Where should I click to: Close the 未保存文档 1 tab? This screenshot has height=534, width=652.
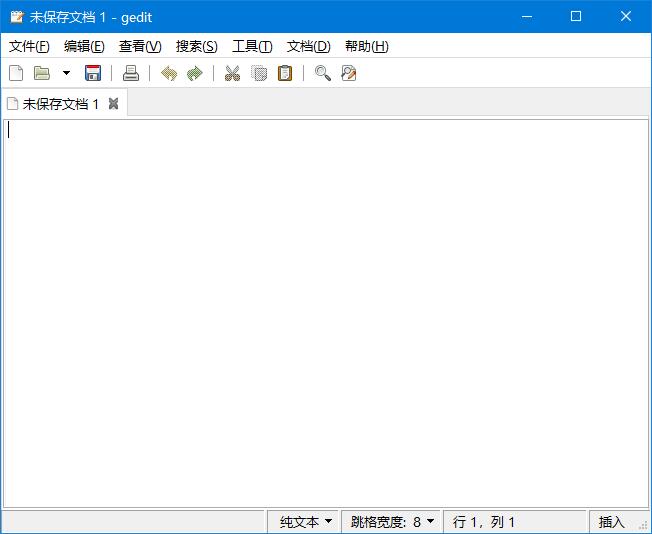[x=113, y=104]
